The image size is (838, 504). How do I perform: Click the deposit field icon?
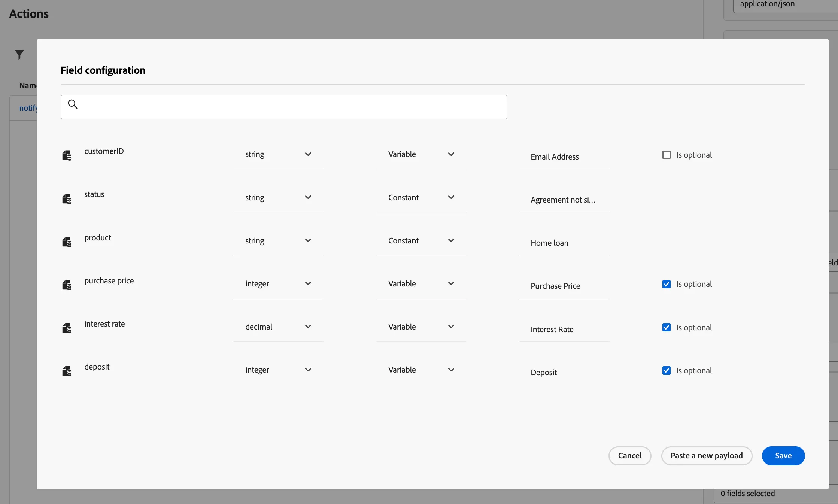(x=67, y=371)
